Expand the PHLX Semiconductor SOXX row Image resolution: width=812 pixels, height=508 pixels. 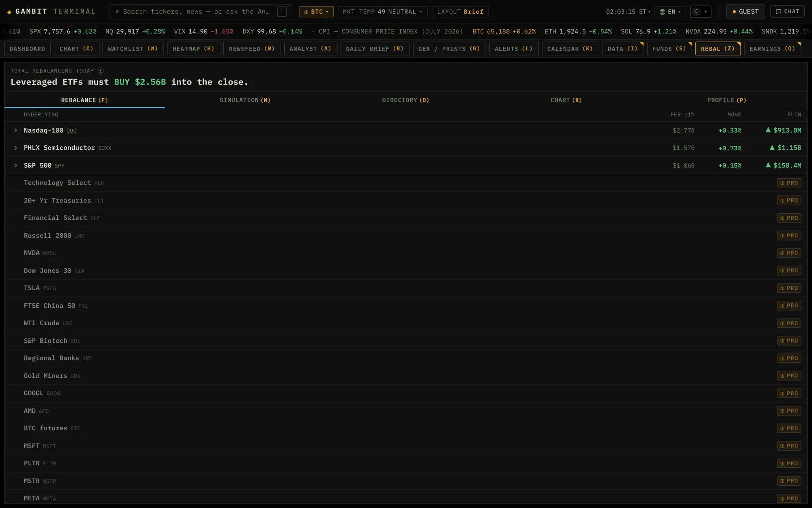[15, 148]
